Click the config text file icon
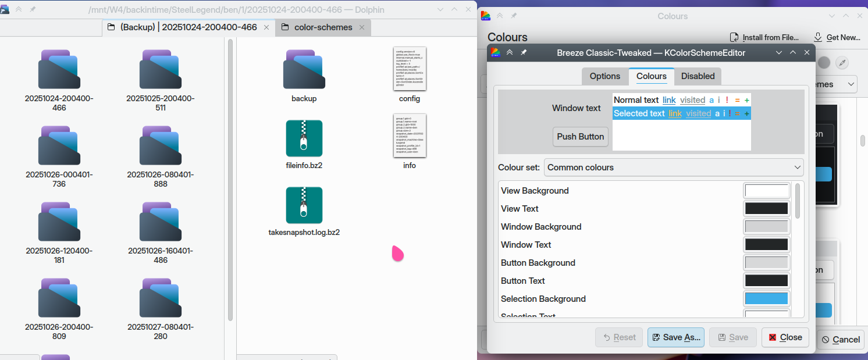The width and height of the screenshot is (868, 360). (410, 69)
